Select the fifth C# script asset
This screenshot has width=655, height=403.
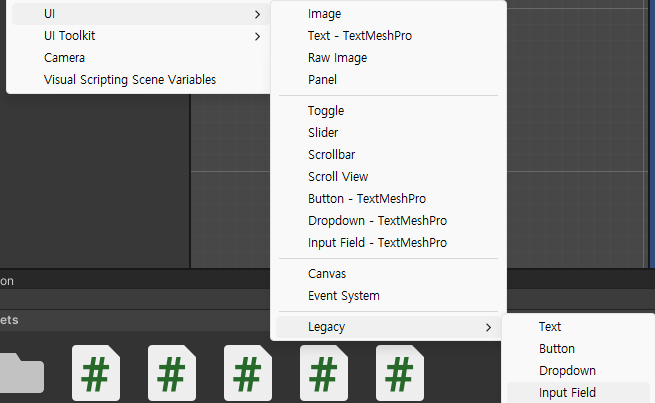click(x=400, y=373)
